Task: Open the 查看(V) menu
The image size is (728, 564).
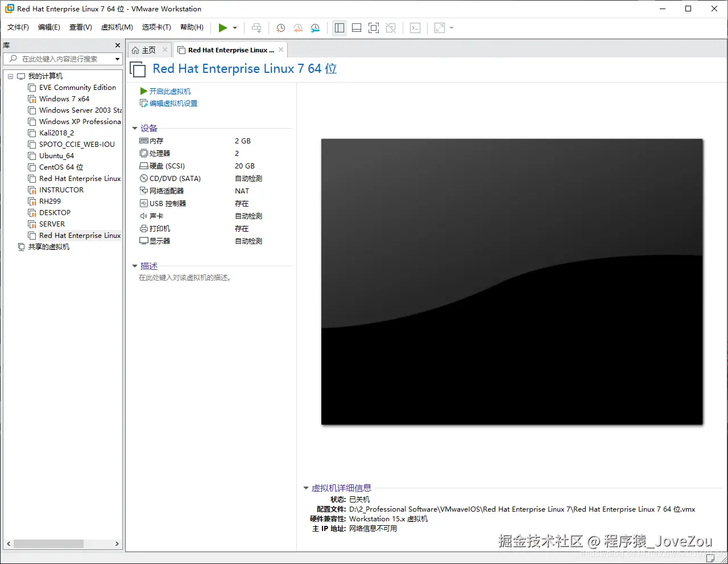Action: pyautogui.click(x=81, y=27)
